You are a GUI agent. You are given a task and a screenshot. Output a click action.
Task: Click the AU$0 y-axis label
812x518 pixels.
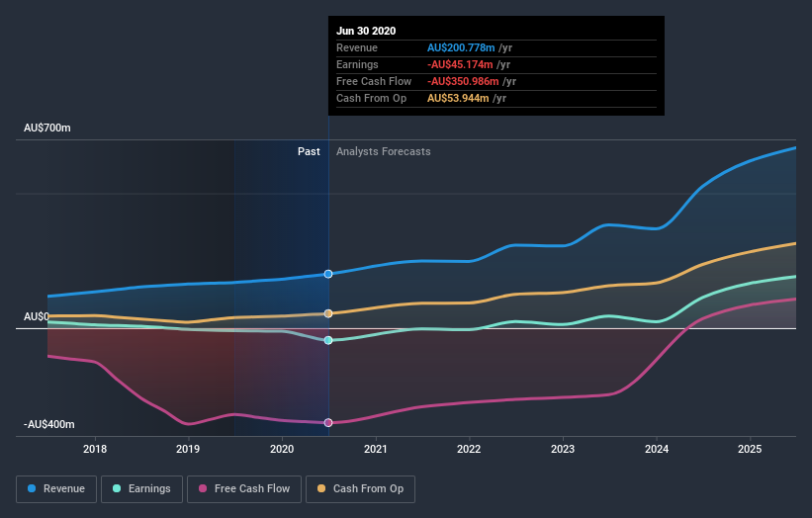pyautogui.click(x=37, y=316)
